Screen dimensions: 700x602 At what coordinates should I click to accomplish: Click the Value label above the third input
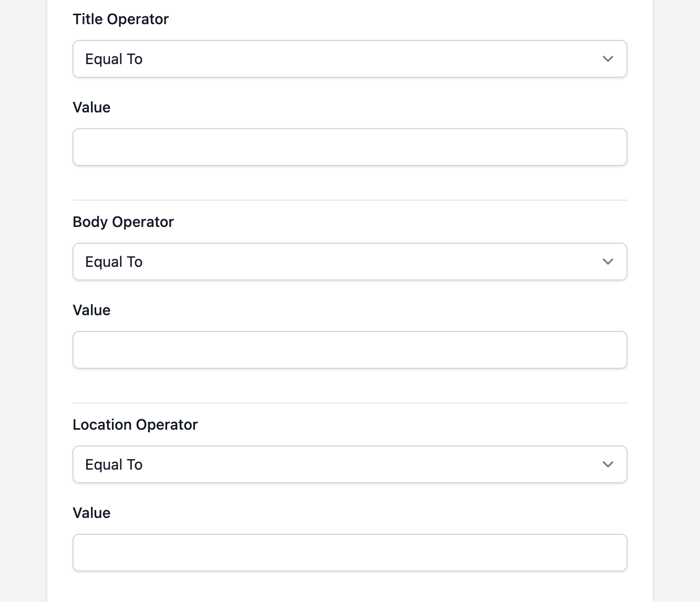pos(92,513)
